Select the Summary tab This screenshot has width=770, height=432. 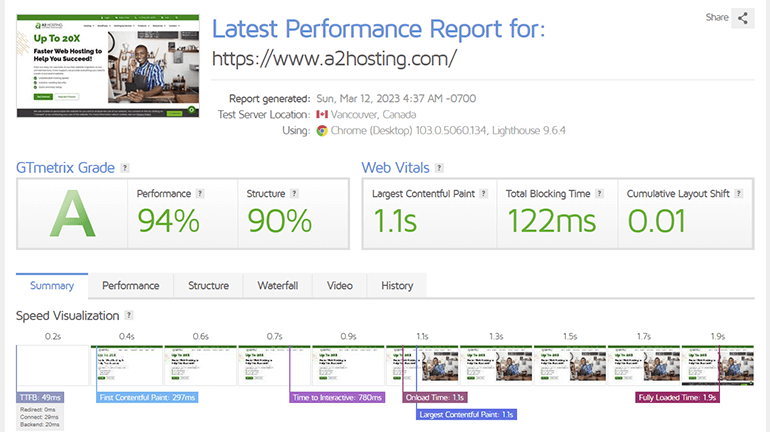click(x=52, y=286)
